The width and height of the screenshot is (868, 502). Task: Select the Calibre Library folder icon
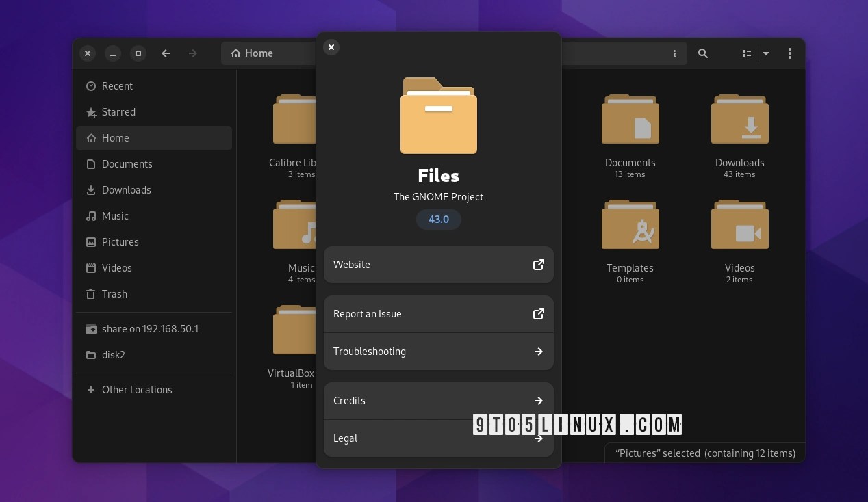(x=294, y=119)
